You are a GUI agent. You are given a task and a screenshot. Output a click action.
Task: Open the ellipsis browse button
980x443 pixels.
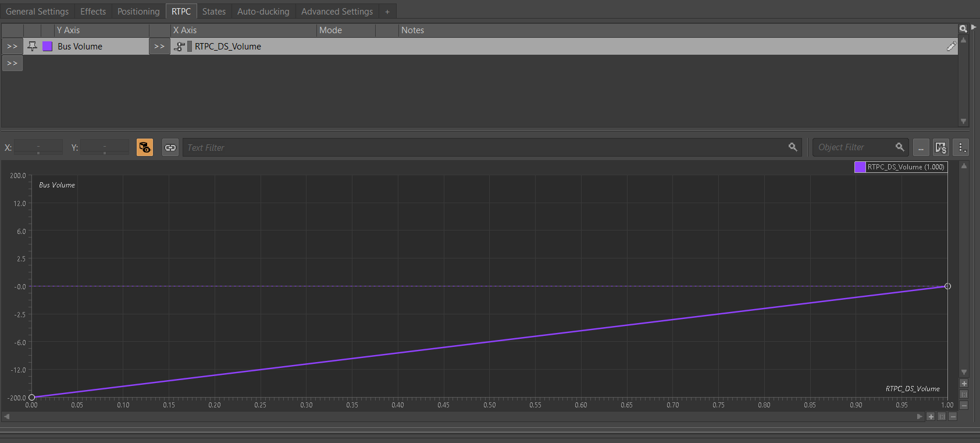click(x=921, y=148)
